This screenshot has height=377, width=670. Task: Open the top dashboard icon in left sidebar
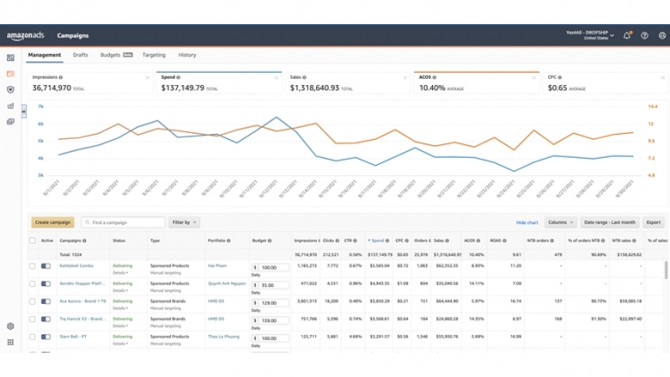click(x=11, y=58)
